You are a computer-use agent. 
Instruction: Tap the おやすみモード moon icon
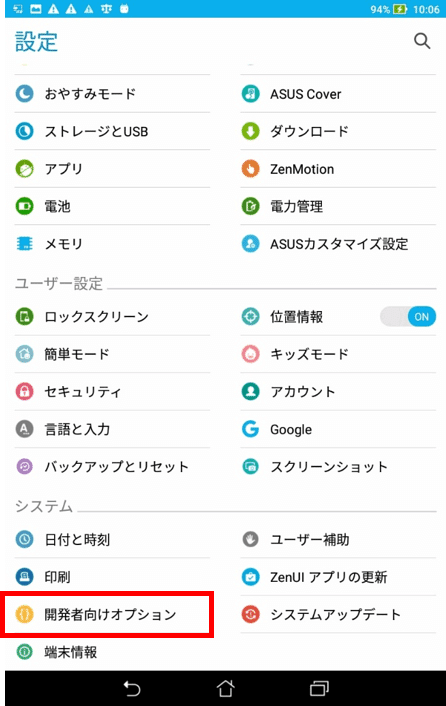tap(24, 94)
